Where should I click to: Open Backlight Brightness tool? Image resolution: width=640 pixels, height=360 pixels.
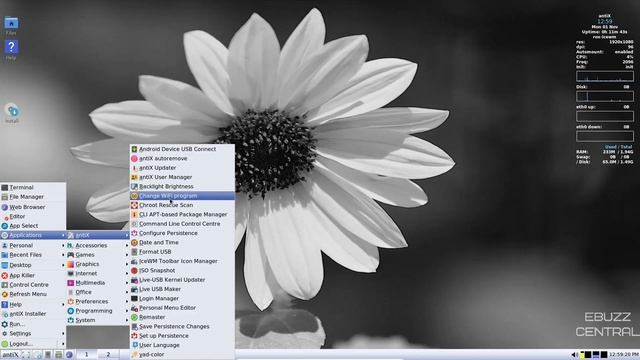click(x=182, y=187)
